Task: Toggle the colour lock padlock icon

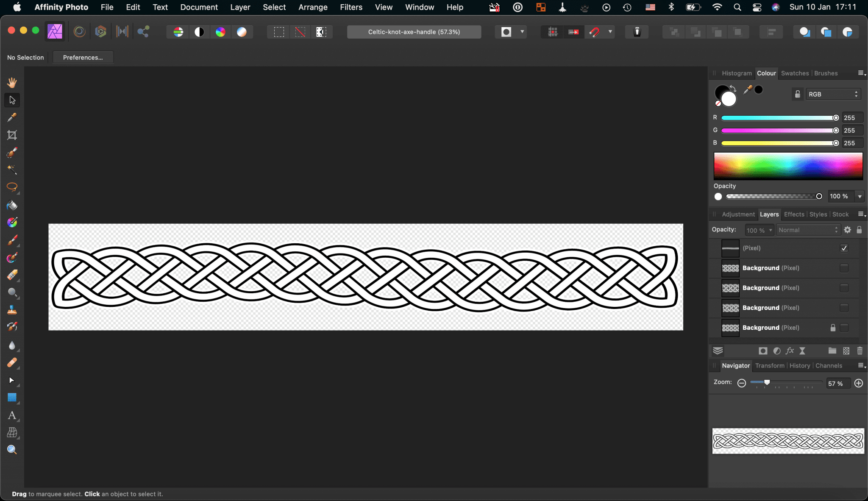Action: (x=797, y=94)
